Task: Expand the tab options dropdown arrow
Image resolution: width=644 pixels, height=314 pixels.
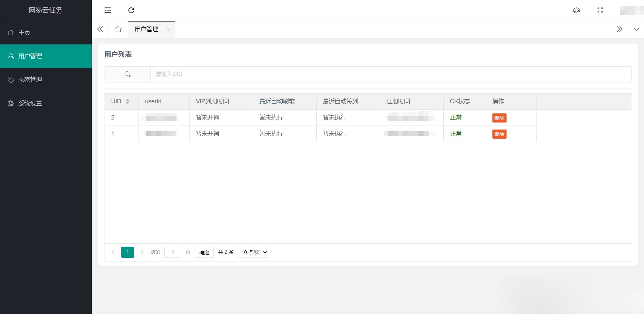Action: point(636,29)
